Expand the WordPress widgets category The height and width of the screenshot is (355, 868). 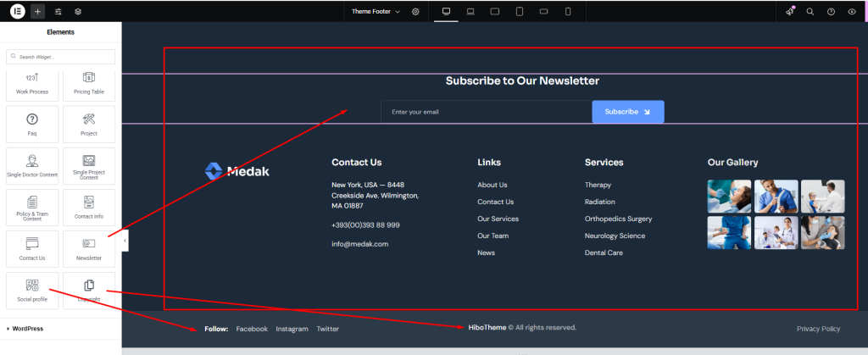(29, 329)
